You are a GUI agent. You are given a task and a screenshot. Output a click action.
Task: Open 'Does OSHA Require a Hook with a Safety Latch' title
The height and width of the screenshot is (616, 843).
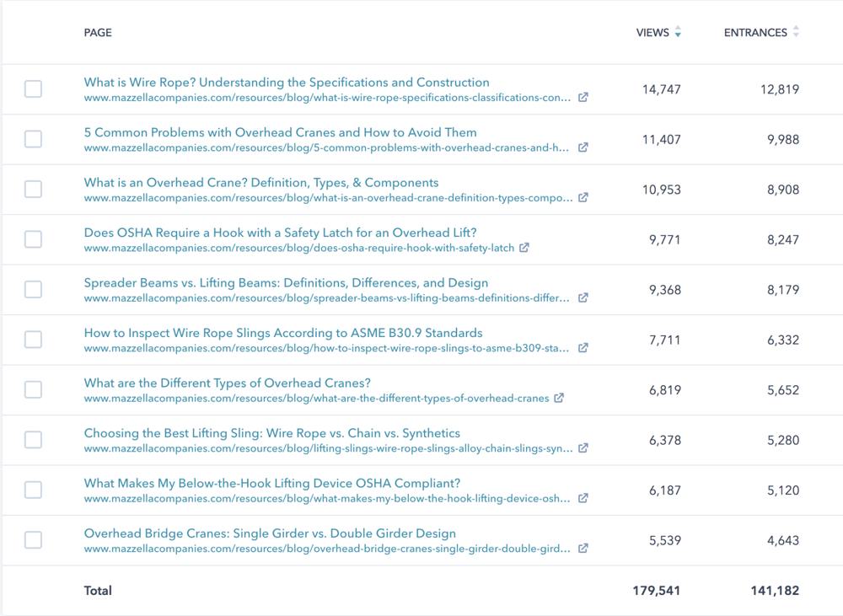tap(280, 233)
